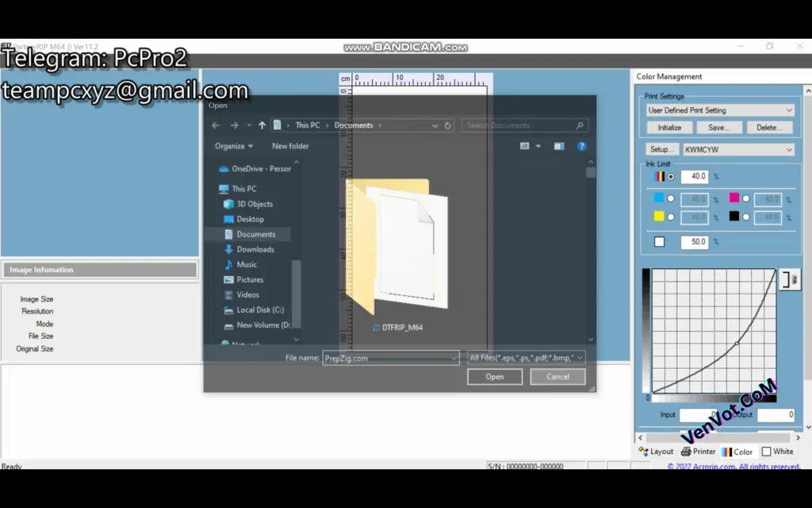812x508 pixels.
Task: Open Desktop in the navigation pane
Action: [244, 219]
